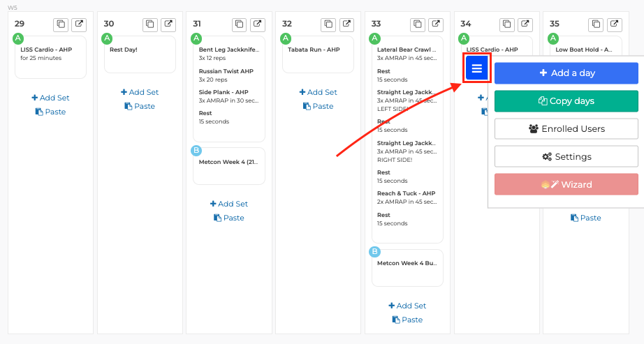Open day 32 with the external link icon
Image resolution: width=644 pixels, height=344 pixels.
346,24
